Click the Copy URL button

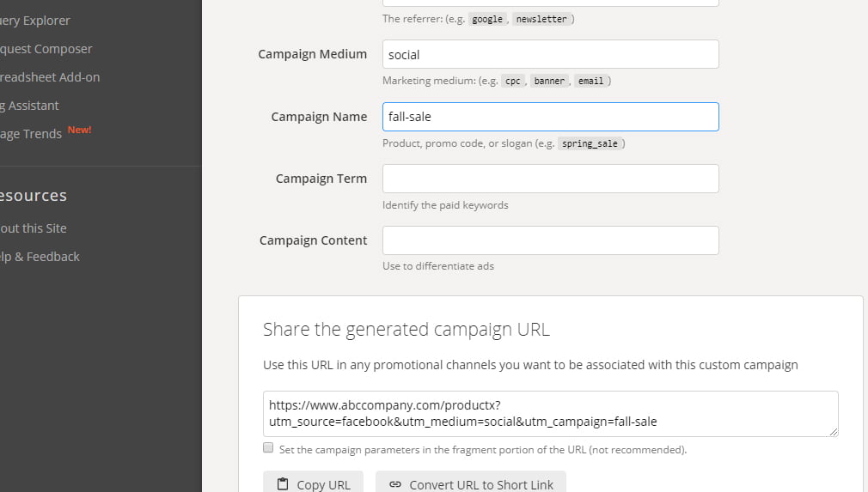pos(314,483)
